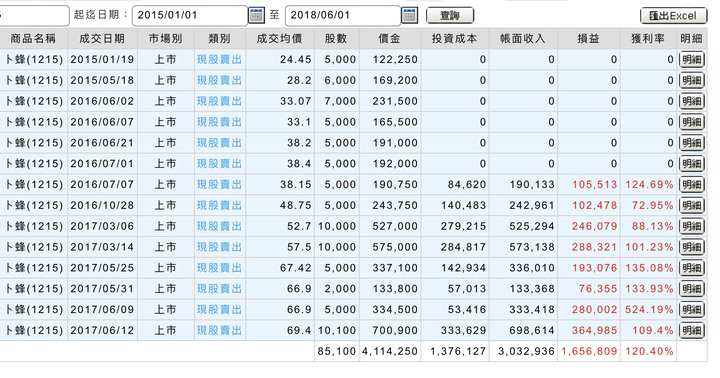The image size is (720, 378).
Task: Open 明細 for the 2015/05/18 trade
Action: [692, 80]
